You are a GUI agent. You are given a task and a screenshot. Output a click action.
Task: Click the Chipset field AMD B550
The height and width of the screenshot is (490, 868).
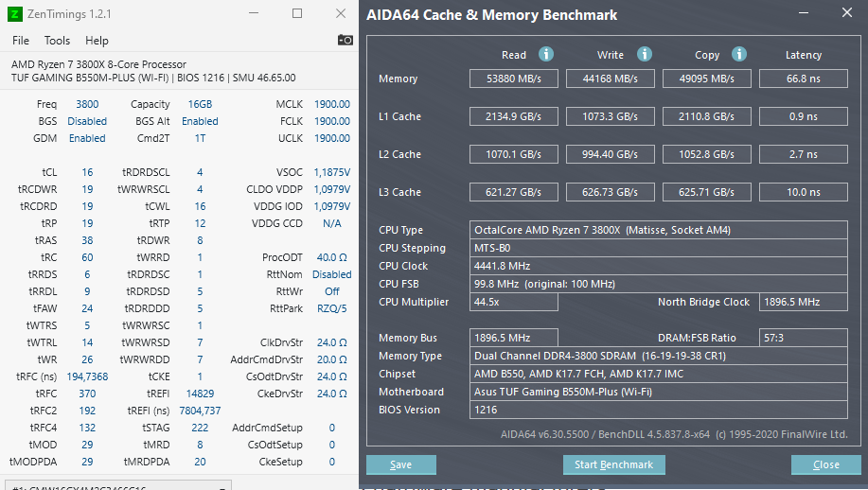pos(658,374)
